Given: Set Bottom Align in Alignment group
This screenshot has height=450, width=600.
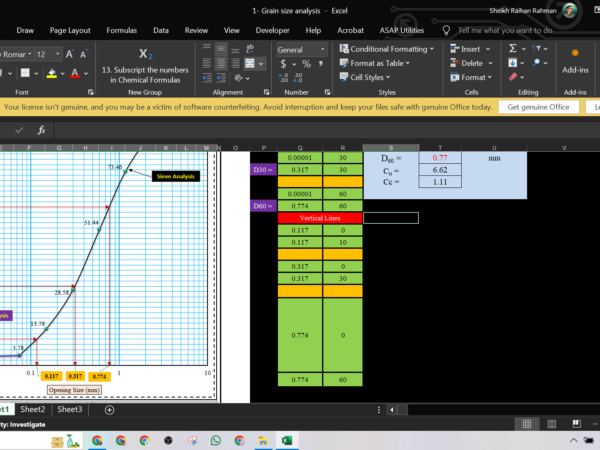Looking at the screenshot, I should pyautogui.click(x=235, y=49).
